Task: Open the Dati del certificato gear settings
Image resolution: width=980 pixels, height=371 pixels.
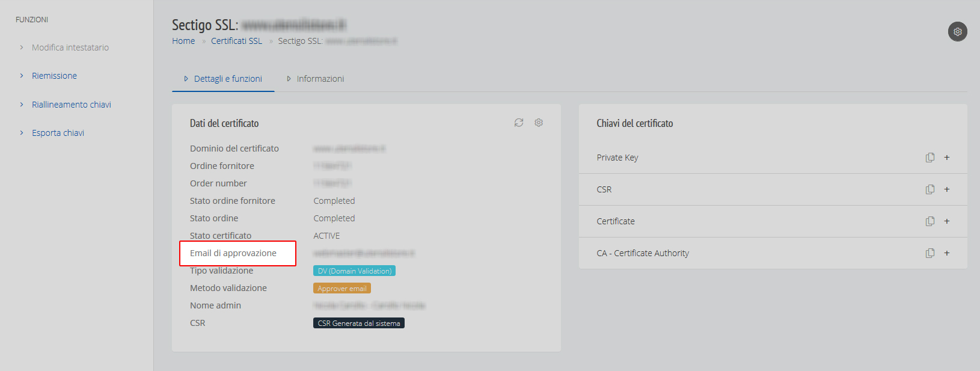Action: point(539,123)
